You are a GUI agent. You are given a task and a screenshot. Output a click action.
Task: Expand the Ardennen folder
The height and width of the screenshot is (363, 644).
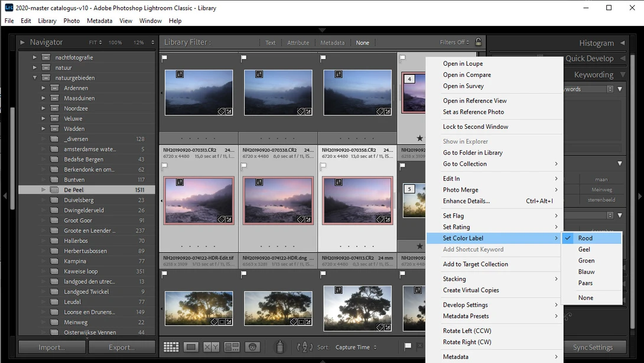click(x=43, y=88)
